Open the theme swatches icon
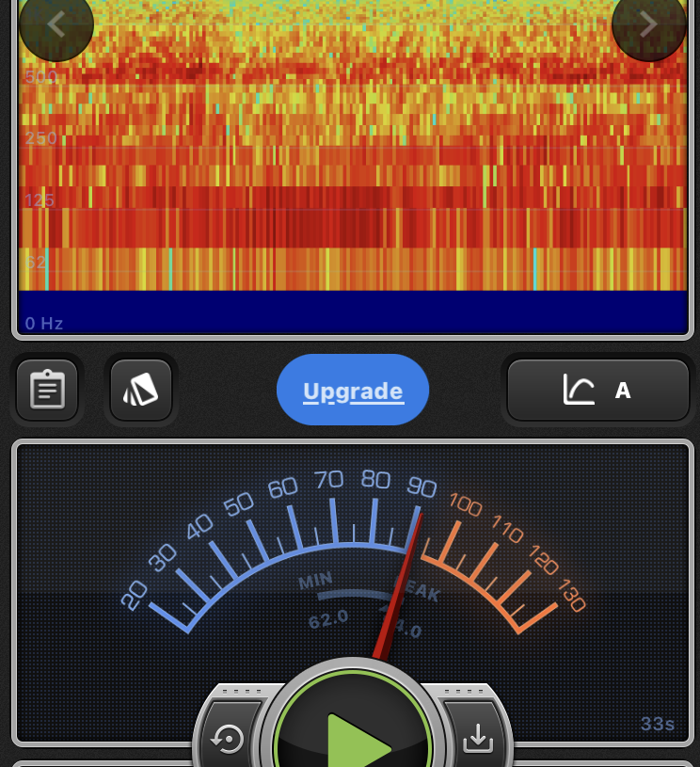This screenshot has width=700, height=767. [x=141, y=390]
